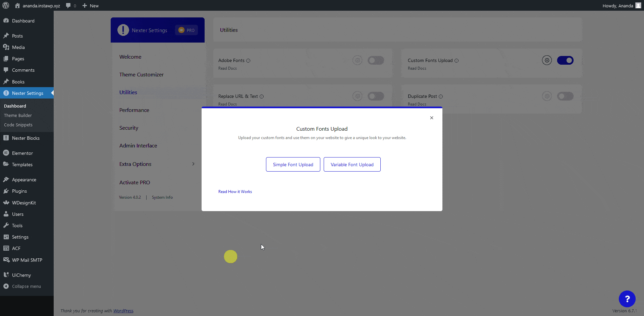Close the Custom Fonts Upload dialog
The width and height of the screenshot is (644, 316).
click(432, 118)
